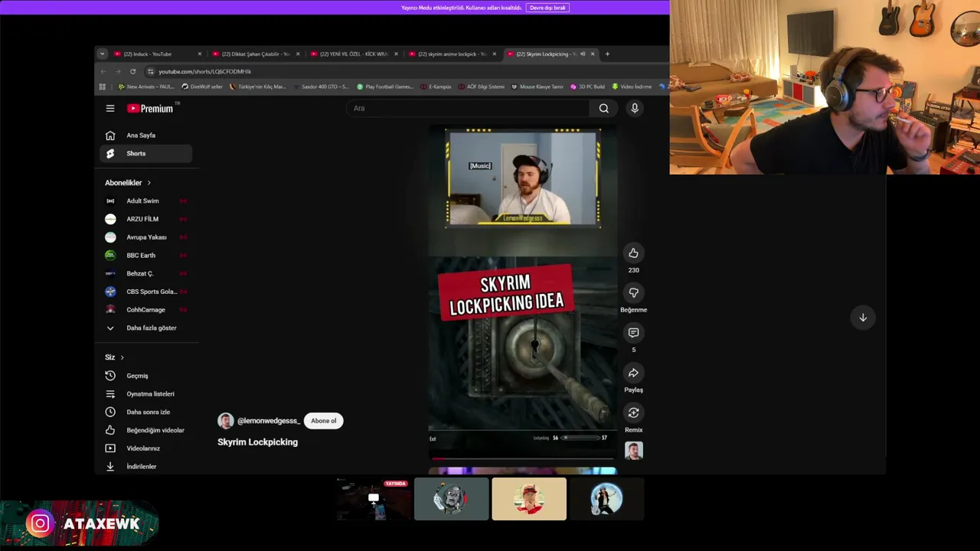The height and width of the screenshot is (551, 980).
Task: Open Behzat Ç. subscription
Action: tap(145, 273)
